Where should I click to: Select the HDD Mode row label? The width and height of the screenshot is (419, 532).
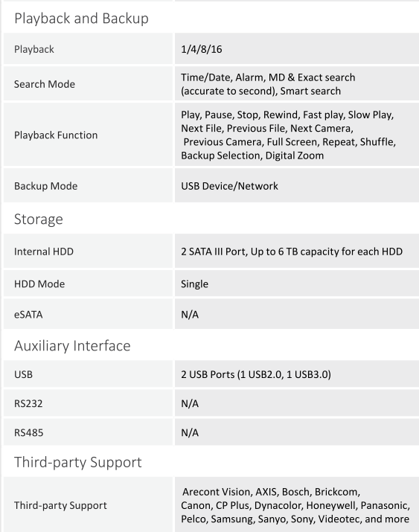pos(39,283)
